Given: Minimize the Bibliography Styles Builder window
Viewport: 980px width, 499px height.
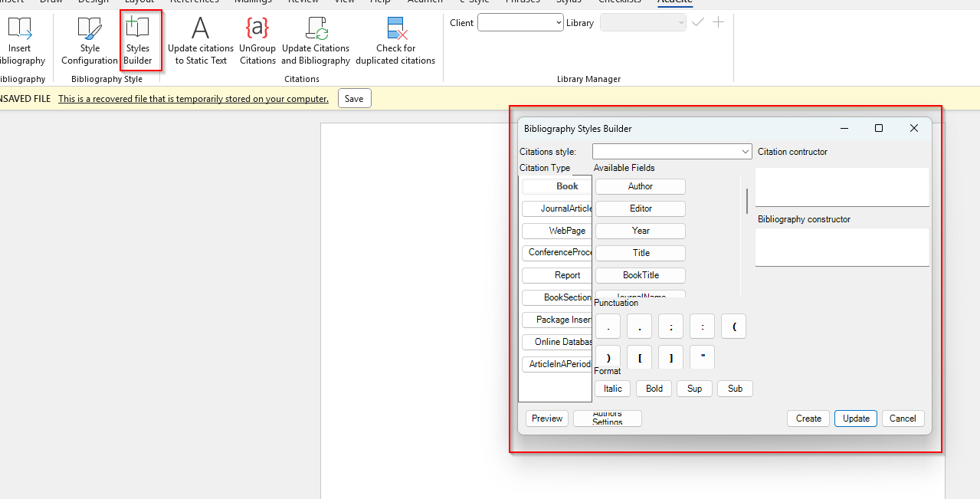Looking at the screenshot, I should [844, 128].
